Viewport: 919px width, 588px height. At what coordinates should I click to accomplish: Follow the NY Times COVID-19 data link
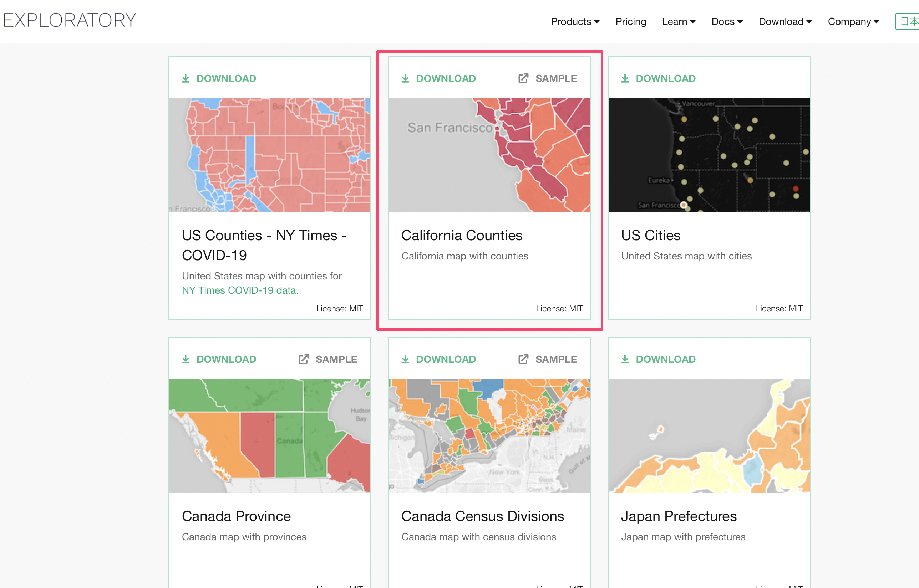[x=240, y=290]
